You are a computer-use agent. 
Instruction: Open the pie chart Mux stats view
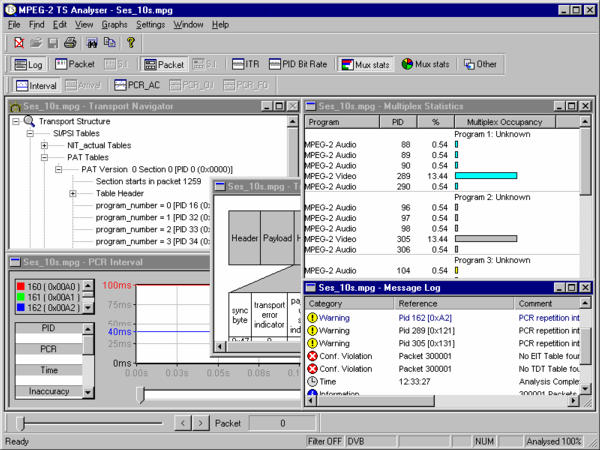tap(426, 64)
